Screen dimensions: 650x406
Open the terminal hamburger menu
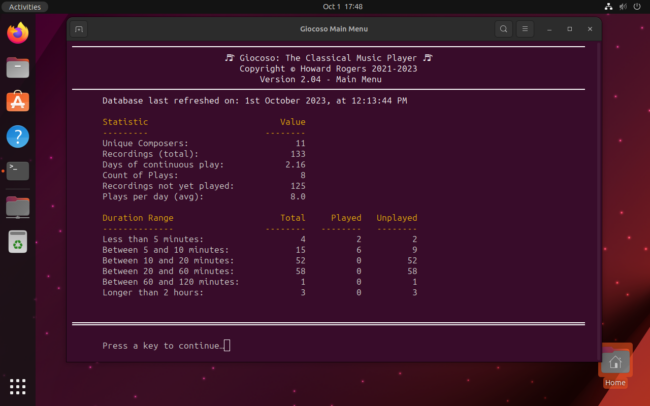click(525, 29)
